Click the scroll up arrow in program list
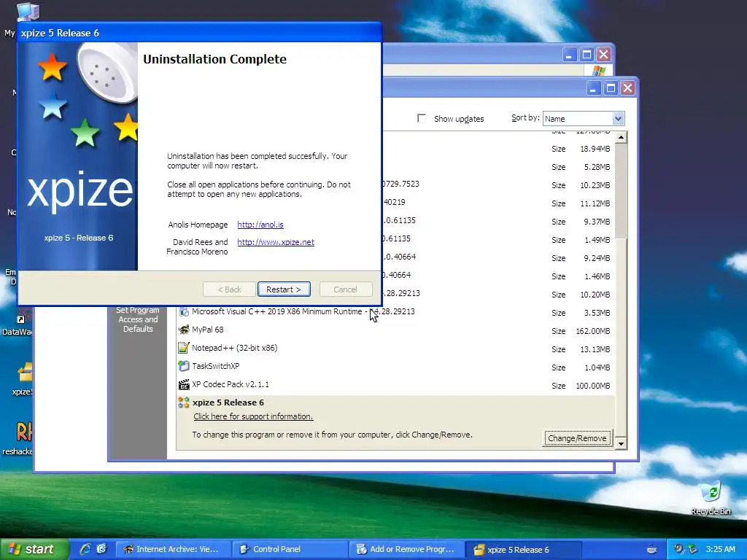 [x=621, y=138]
